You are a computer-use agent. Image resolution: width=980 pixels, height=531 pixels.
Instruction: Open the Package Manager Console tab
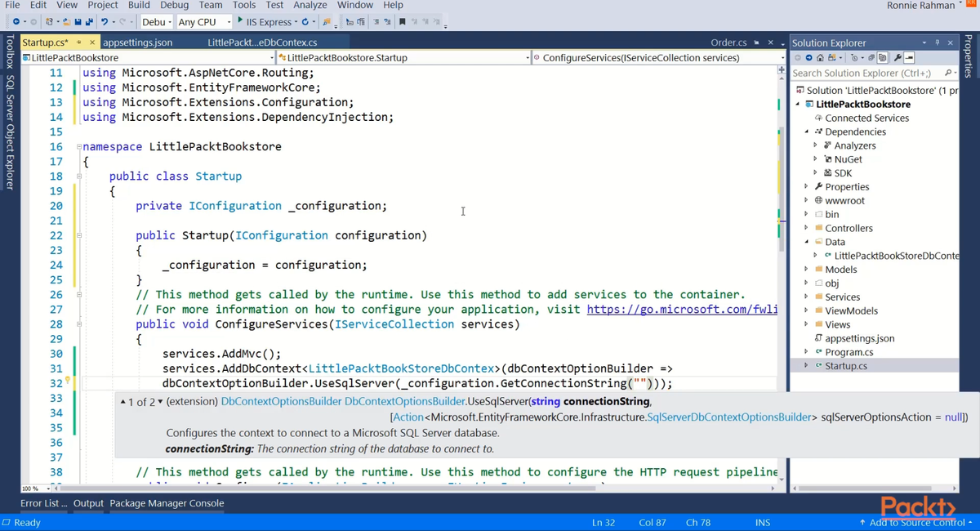(x=167, y=503)
